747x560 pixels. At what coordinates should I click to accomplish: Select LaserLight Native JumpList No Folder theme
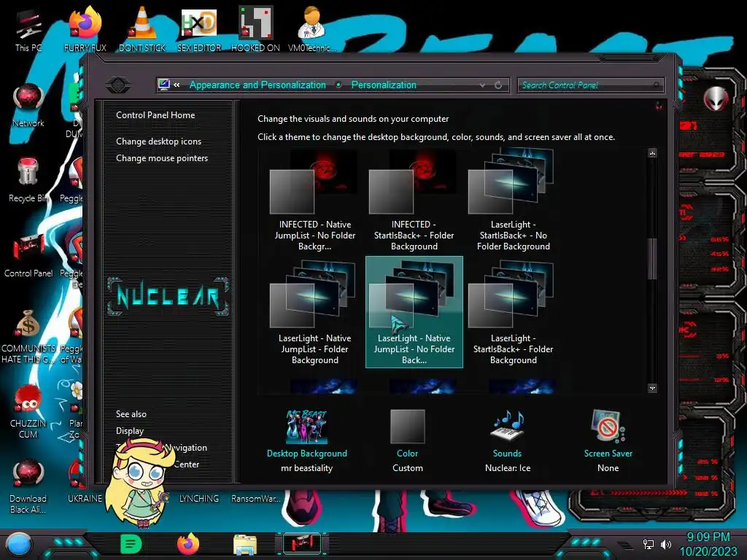click(414, 312)
